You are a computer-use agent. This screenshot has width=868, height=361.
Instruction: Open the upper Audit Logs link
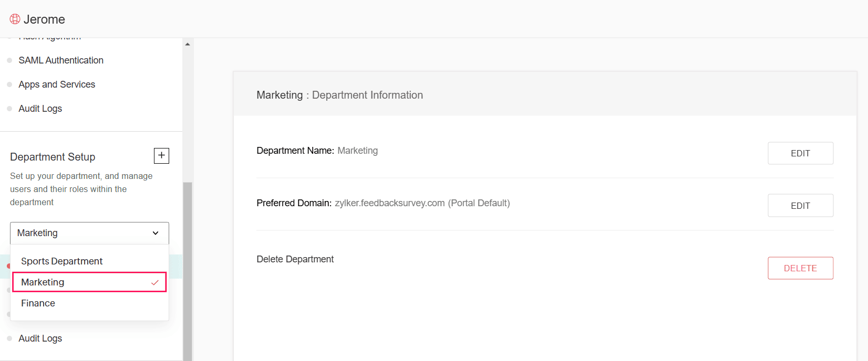(x=40, y=109)
